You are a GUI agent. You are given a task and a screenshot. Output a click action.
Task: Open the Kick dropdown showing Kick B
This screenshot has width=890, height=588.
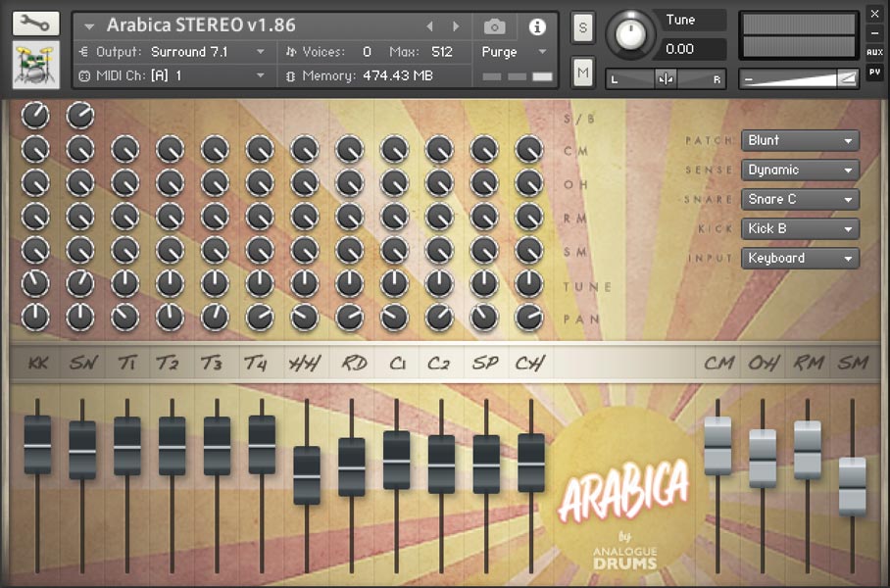click(800, 228)
